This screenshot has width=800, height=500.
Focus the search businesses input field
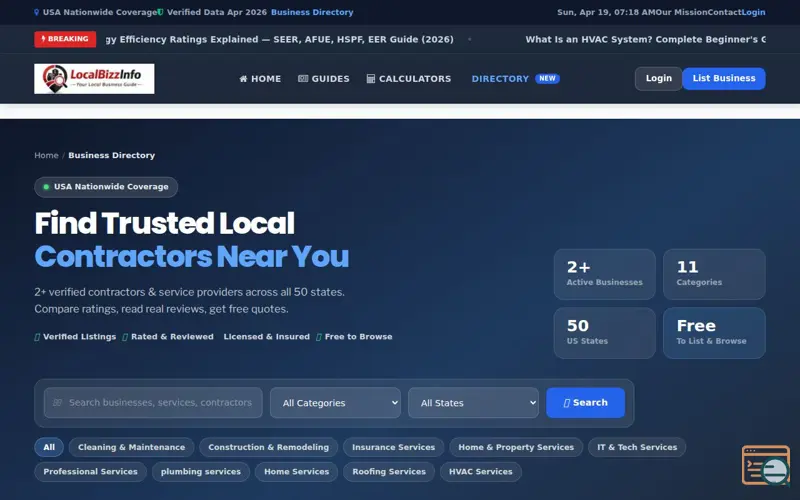point(153,403)
